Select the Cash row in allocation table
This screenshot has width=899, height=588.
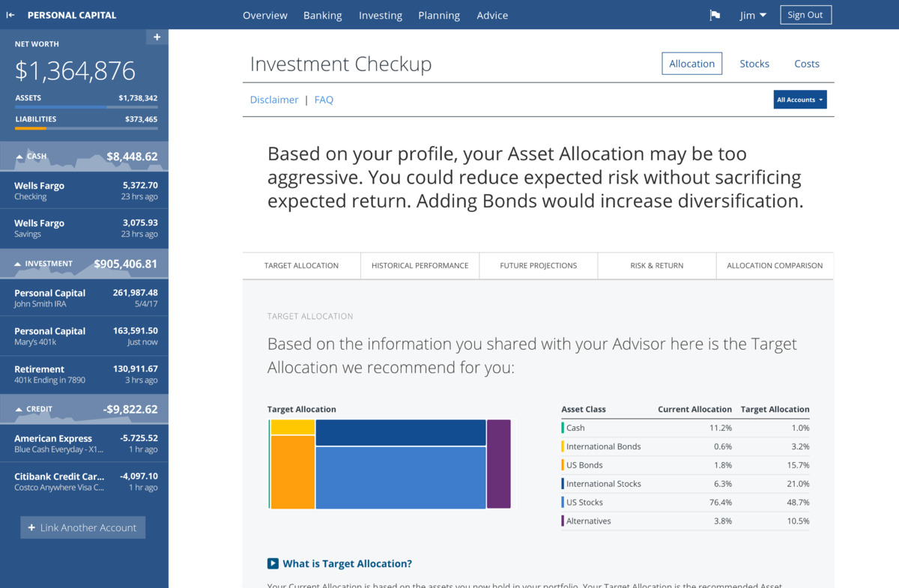pyautogui.click(x=685, y=428)
